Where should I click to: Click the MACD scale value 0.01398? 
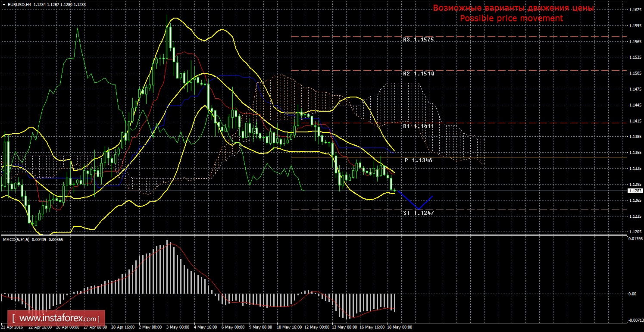click(636, 238)
